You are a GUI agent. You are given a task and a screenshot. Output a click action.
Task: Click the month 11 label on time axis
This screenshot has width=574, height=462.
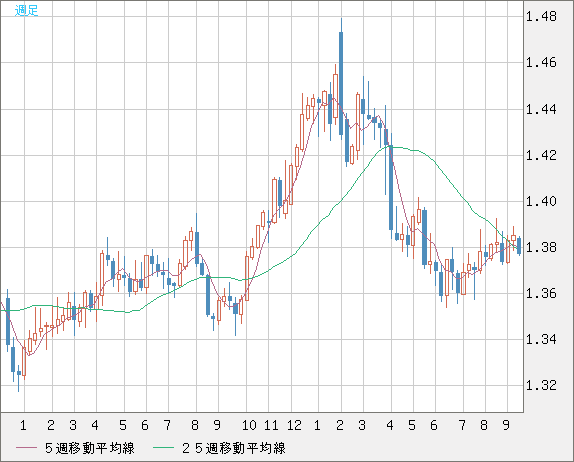pos(271,425)
